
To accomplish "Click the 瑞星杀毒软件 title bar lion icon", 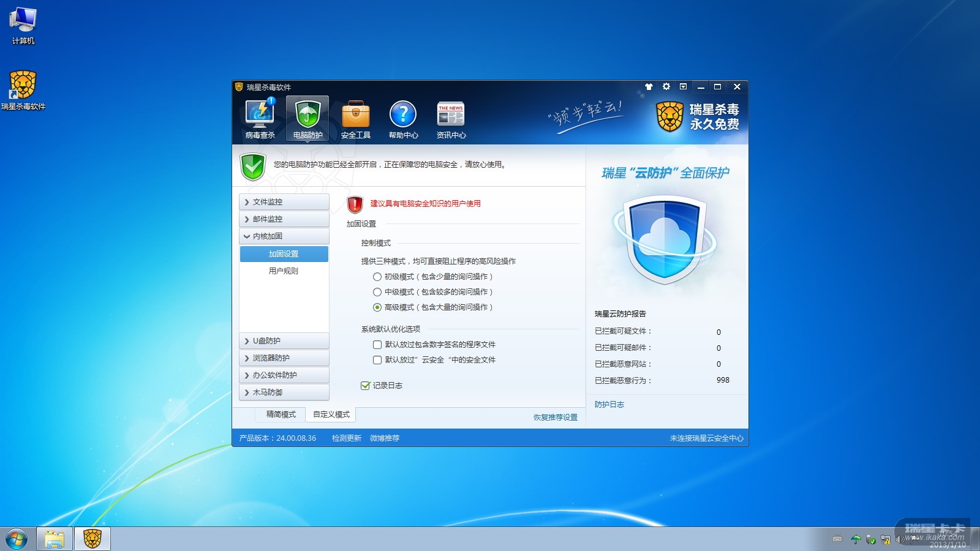I will (x=239, y=87).
